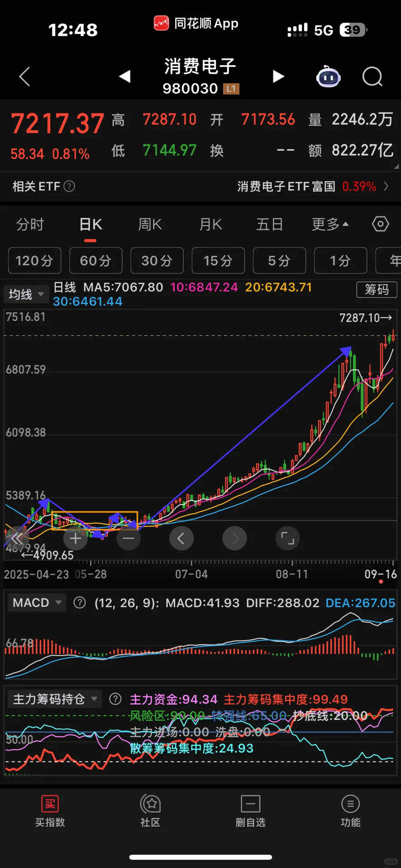401x868 pixels.
Task: Open fullscreen chart icon
Action: [x=287, y=538]
